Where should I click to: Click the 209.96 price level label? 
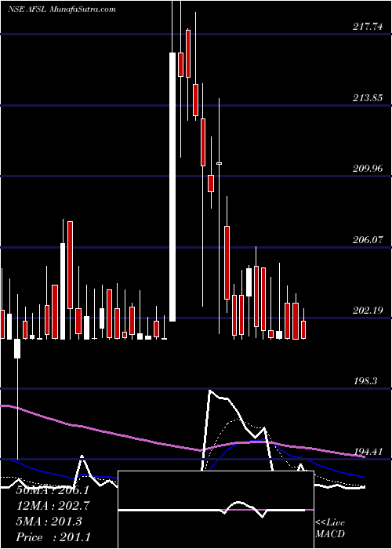(x=368, y=169)
